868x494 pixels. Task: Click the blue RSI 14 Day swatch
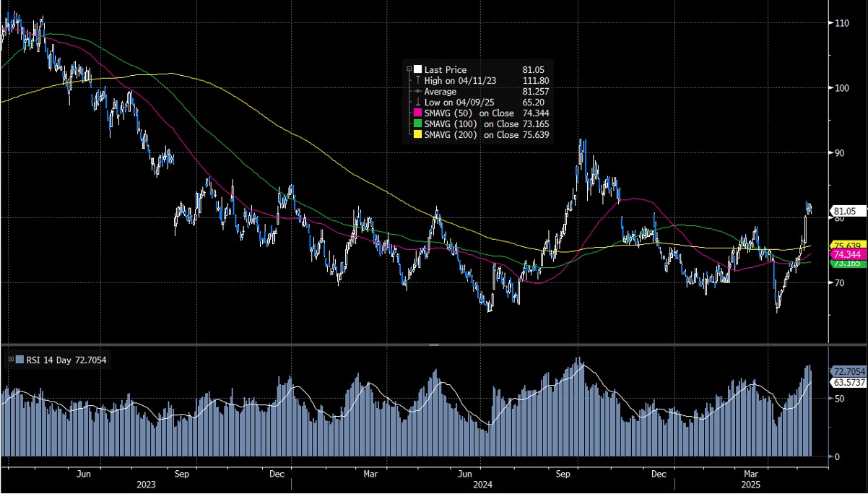coord(19,359)
